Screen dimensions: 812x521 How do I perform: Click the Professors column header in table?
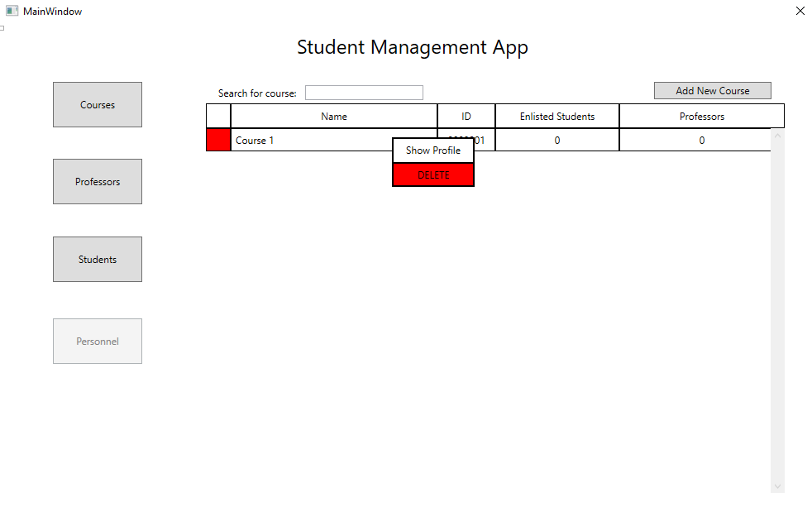click(x=702, y=117)
